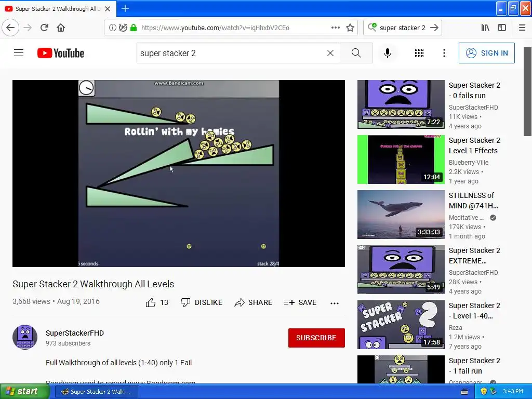Click the browser address bar URL
Image resolution: width=532 pixels, height=399 pixels.
(215, 28)
